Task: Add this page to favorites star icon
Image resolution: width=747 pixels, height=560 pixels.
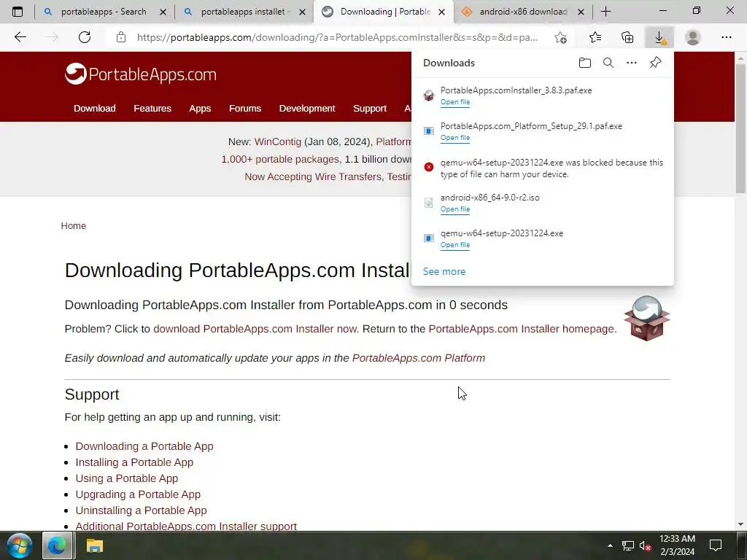Action: [561, 37]
